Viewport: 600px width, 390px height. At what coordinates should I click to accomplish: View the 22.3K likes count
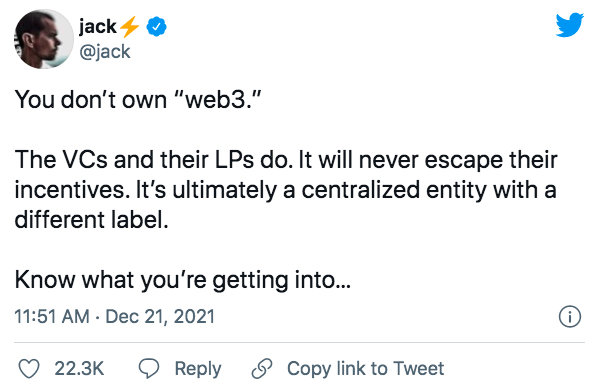point(79,369)
